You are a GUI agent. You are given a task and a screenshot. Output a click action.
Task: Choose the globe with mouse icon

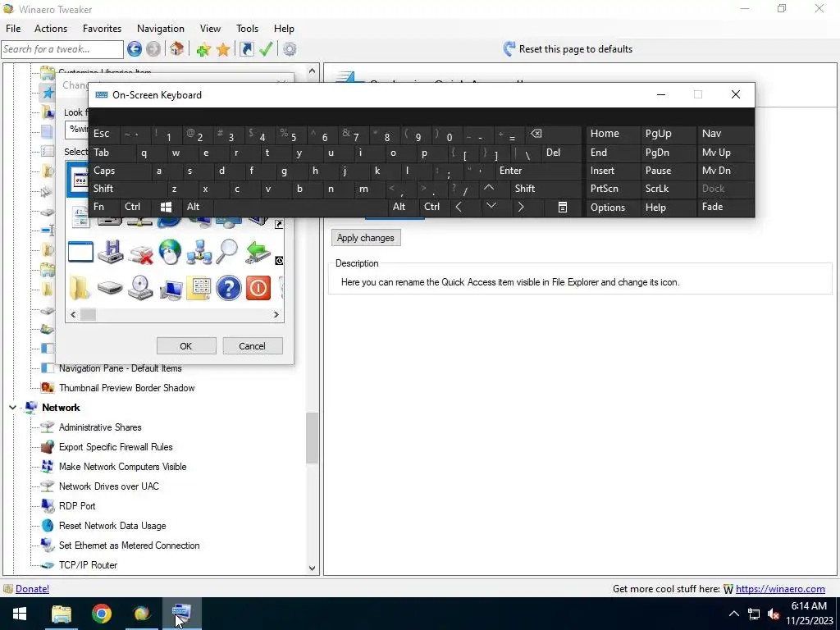[170, 252]
